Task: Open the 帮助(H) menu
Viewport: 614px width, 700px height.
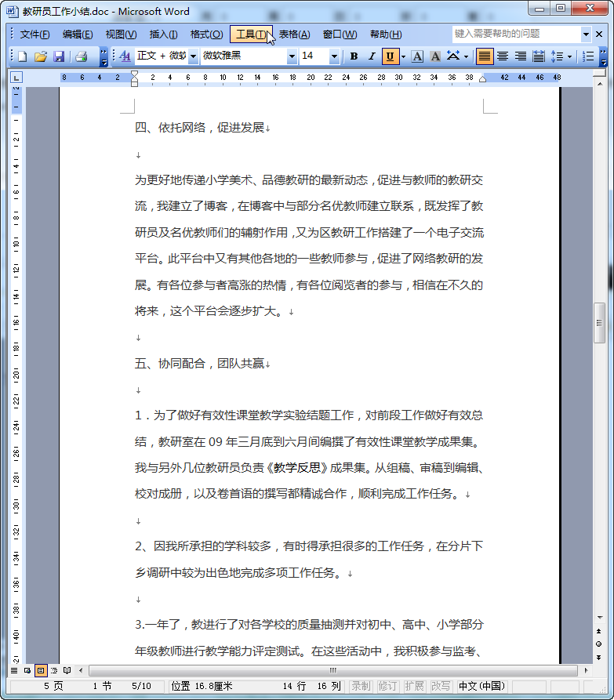Action: 386,34
